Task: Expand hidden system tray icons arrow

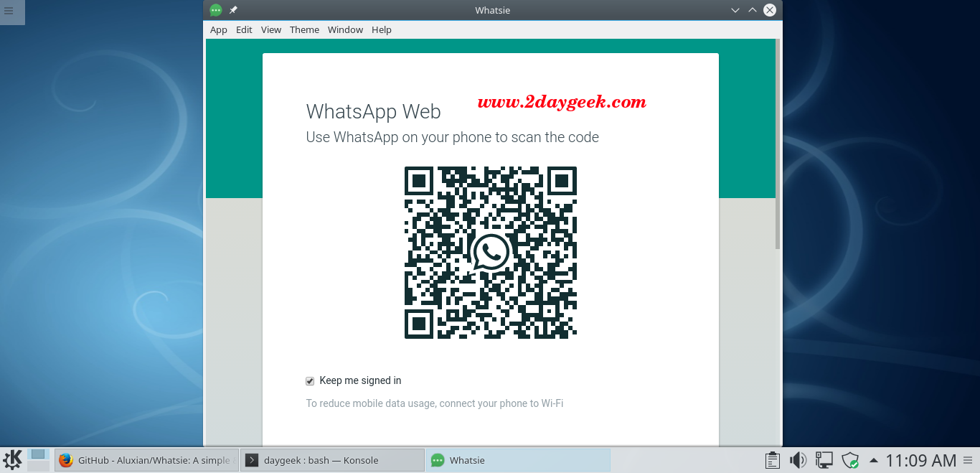Action: pyautogui.click(x=873, y=460)
